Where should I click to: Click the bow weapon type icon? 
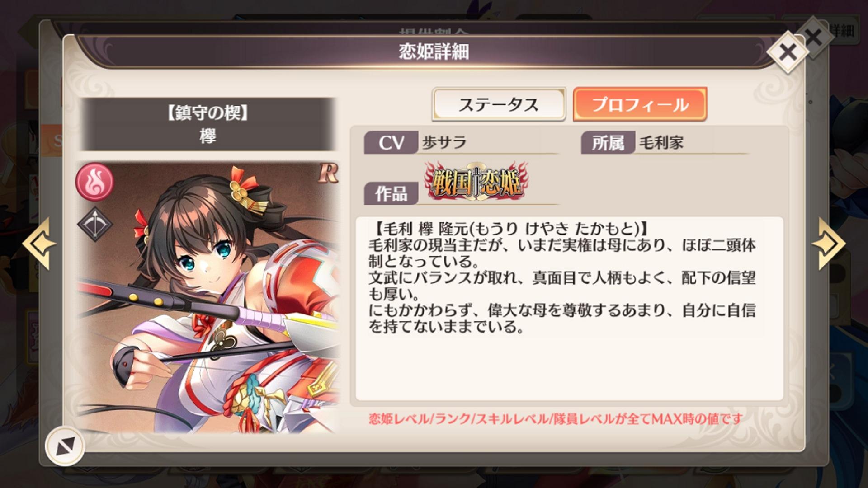(95, 225)
